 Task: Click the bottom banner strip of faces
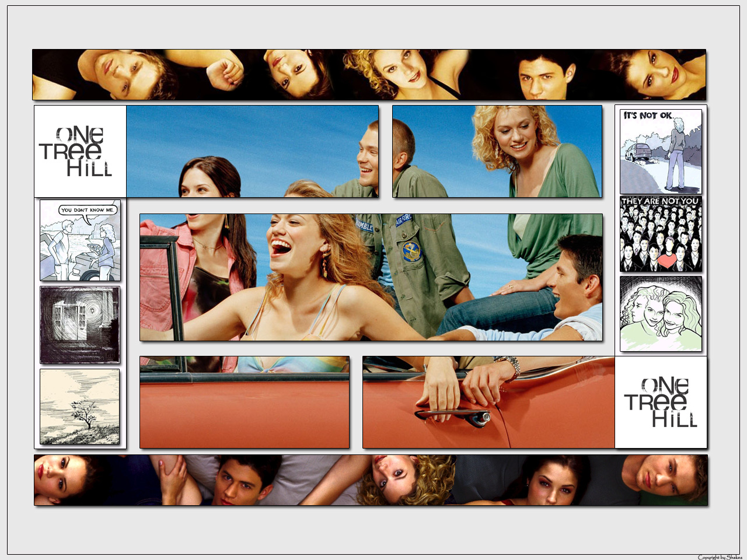tap(371, 480)
